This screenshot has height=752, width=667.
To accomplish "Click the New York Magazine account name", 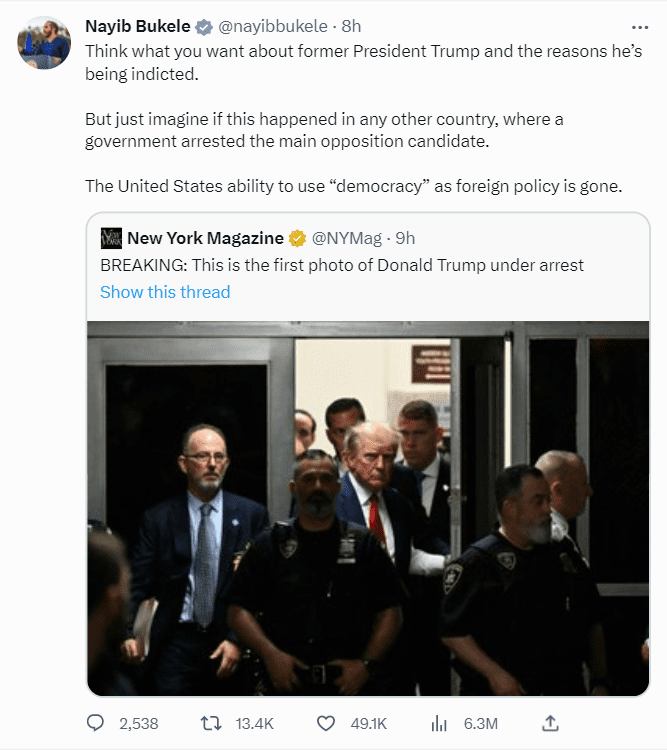I will (x=205, y=238).
